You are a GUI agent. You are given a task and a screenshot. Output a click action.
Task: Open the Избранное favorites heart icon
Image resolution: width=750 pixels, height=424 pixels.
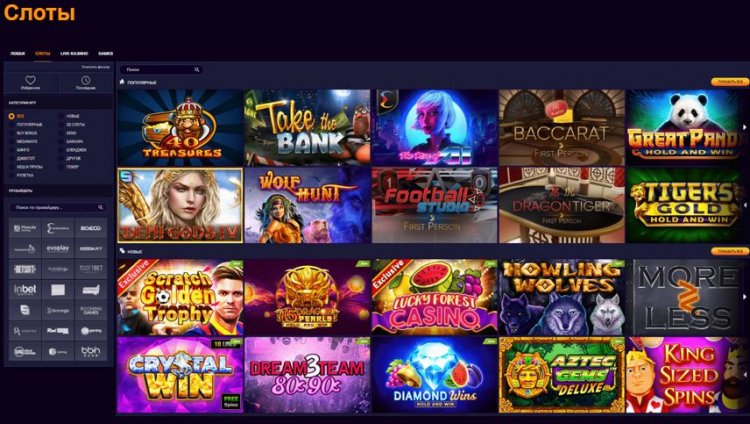tap(31, 80)
